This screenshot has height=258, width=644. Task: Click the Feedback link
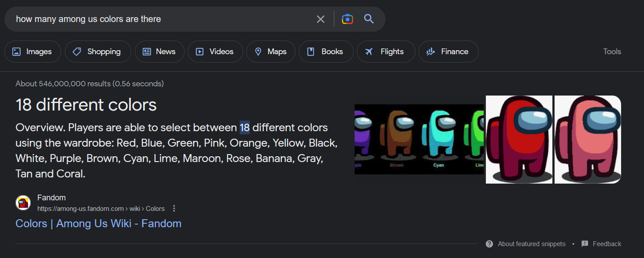tap(607, 244)
